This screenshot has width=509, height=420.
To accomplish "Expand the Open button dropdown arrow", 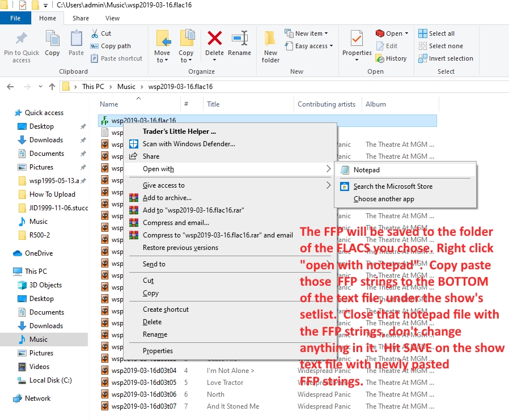I will tap(406, 33).
